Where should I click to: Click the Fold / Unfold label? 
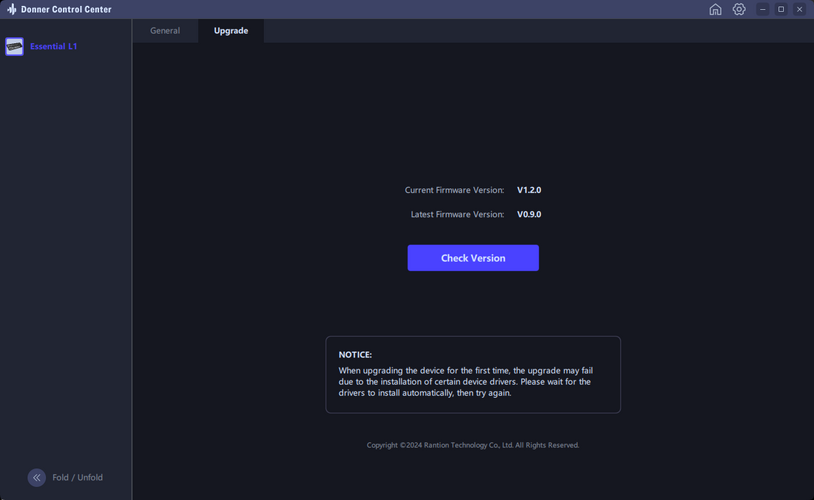tap(77, 477)
